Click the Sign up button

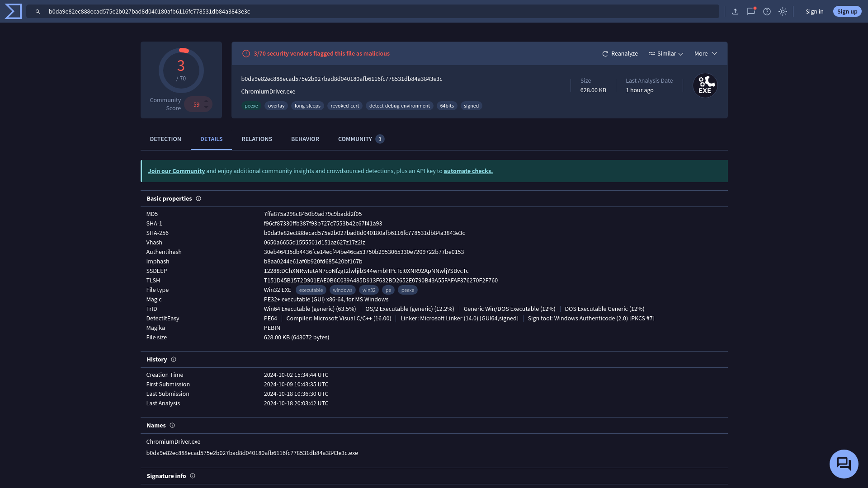(x=847, y=12)
